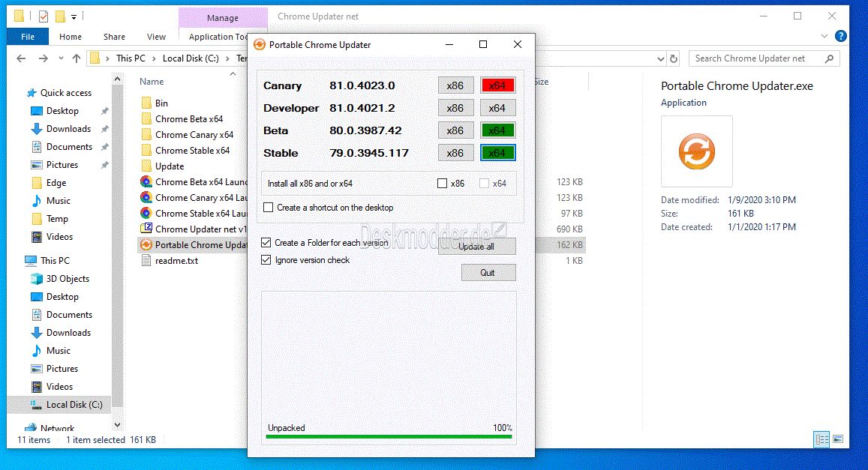Open the Temp folder in sidebar
Viewport: 868px width, 470px height.
point(57,219)
